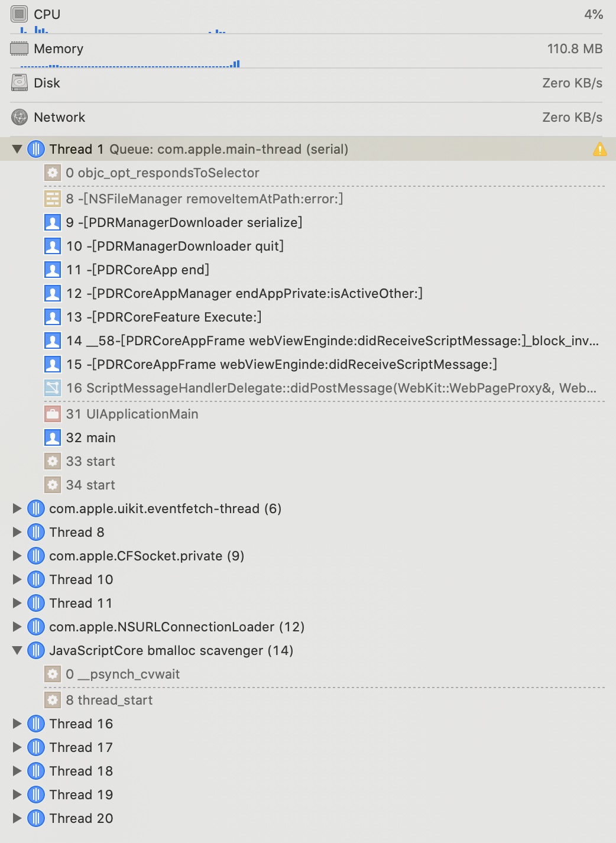Select frame '11 -[PDRCoreApp end]'
The height and width of the screenshot is (843, 616).
pyautogui.click(x=138, y=270)
